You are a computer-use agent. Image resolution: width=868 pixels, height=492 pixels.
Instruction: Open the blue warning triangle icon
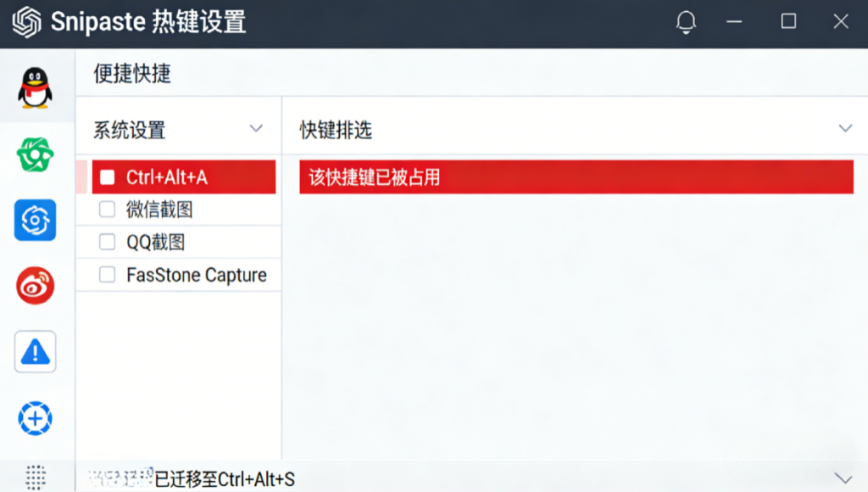coord(36,351)
